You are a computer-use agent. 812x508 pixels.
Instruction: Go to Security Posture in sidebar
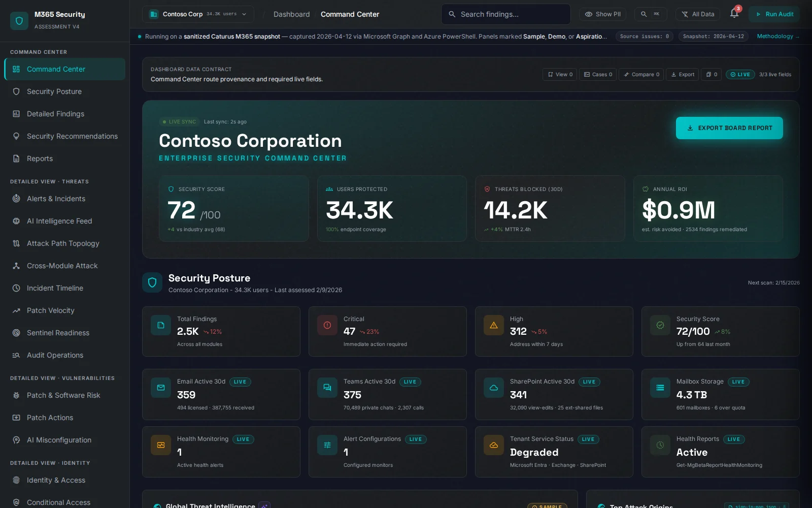pyautogui.click(x=64, y=91)
